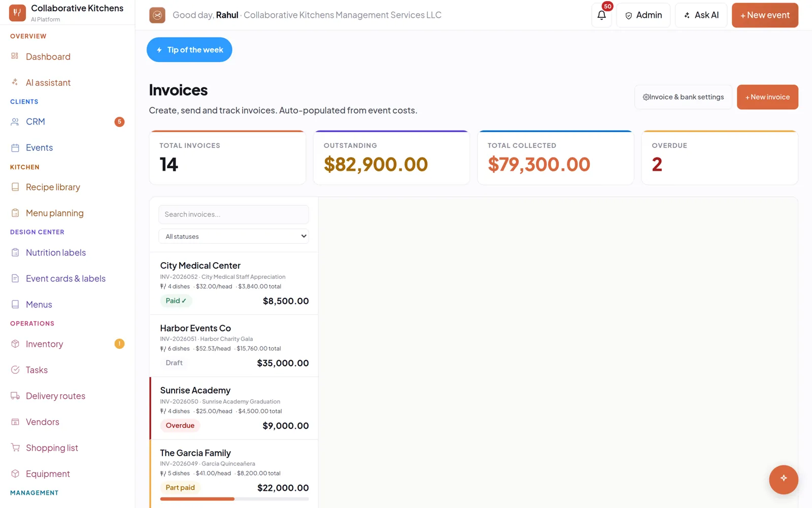Click the gear icon in Invoice & bank settings
Viewport: 812px width, 508px height.
(x=646, y=97)
